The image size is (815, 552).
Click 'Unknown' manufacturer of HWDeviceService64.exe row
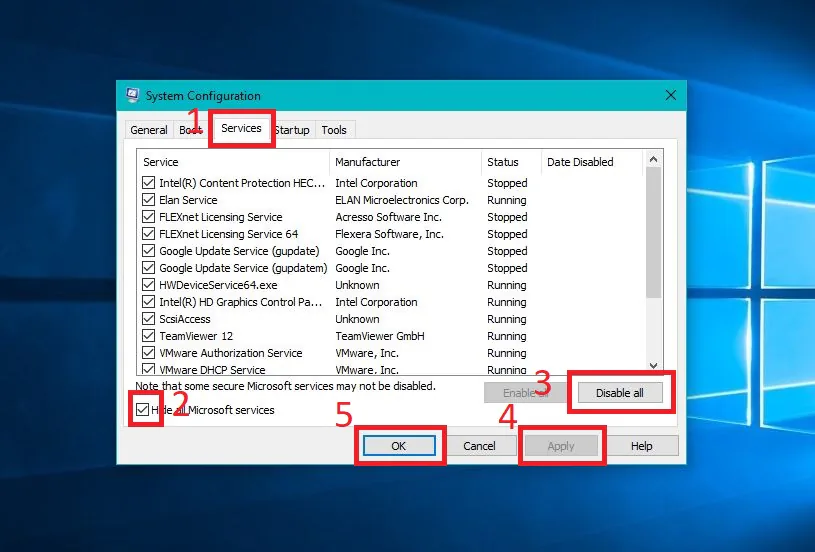[x=357, y=285]
